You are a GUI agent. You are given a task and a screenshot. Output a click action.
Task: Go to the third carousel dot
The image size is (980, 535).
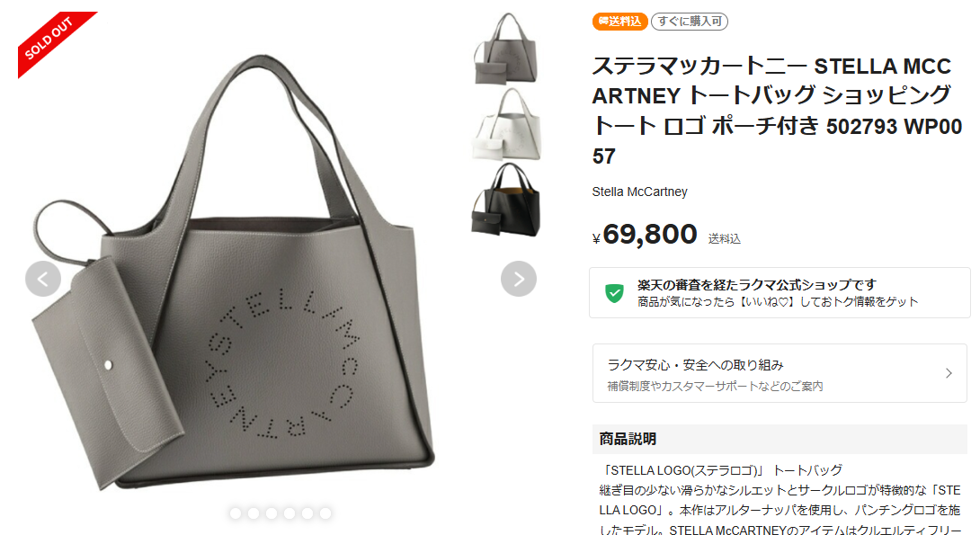272,513
